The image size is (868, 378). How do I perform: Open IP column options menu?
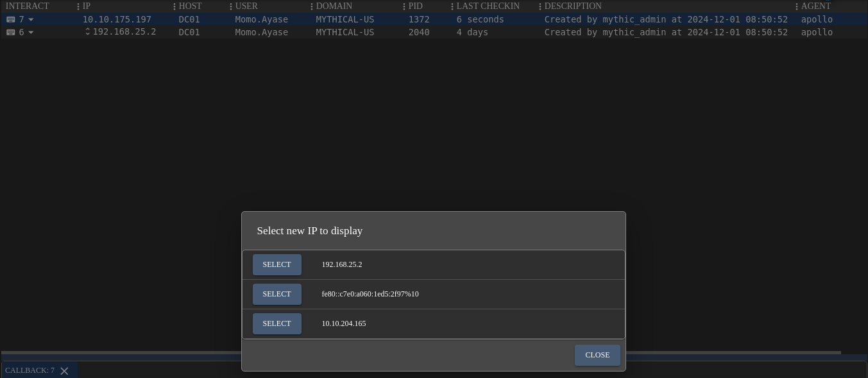174,6
